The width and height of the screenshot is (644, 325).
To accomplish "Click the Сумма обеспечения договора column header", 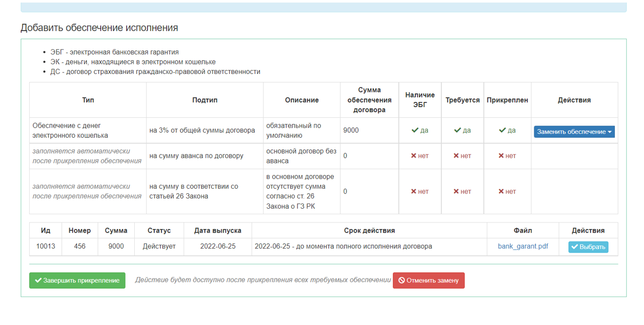I will tap(369, 100).
